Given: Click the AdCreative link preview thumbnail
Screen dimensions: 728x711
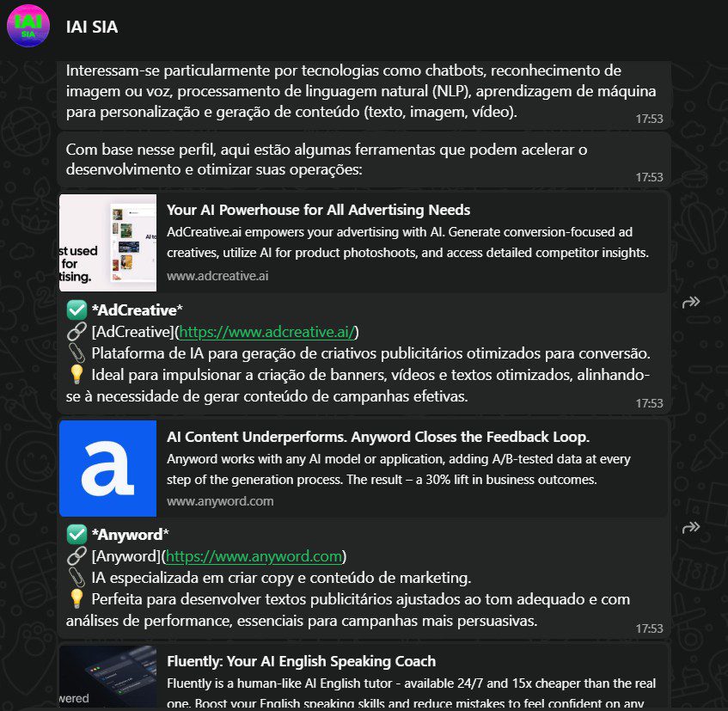Looking at the screenshot, I should pyautogui.click(x=107, y=243).
